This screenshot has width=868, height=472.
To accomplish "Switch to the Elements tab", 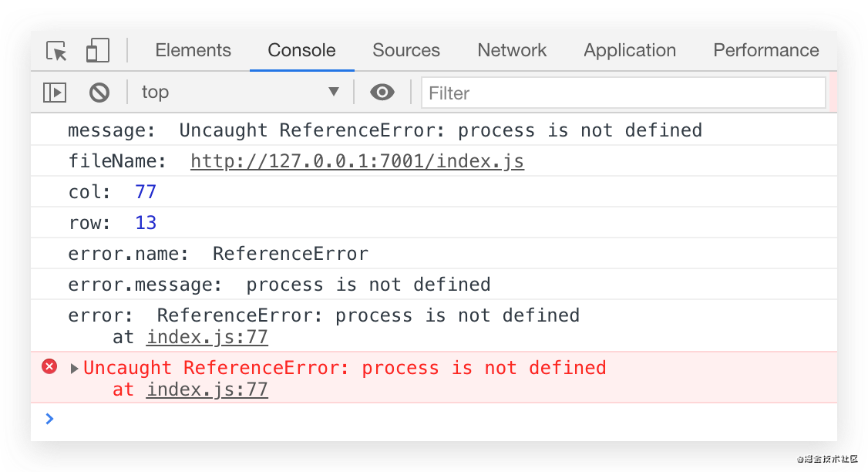I will click(193, 51).
